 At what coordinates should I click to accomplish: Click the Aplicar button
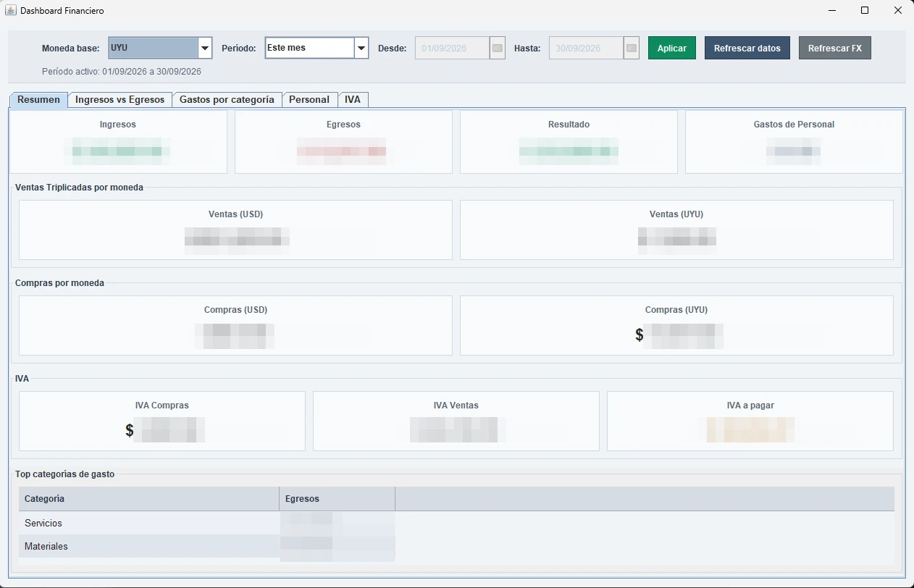point(672,48)
